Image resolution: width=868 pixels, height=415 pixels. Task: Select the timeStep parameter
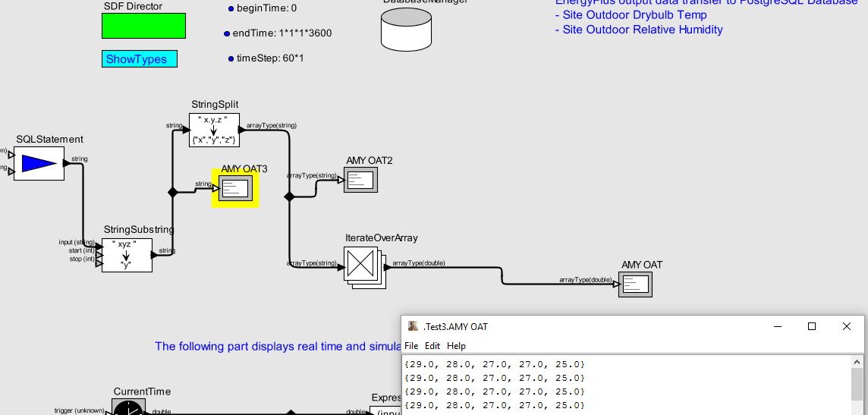(x=266, y=58)
